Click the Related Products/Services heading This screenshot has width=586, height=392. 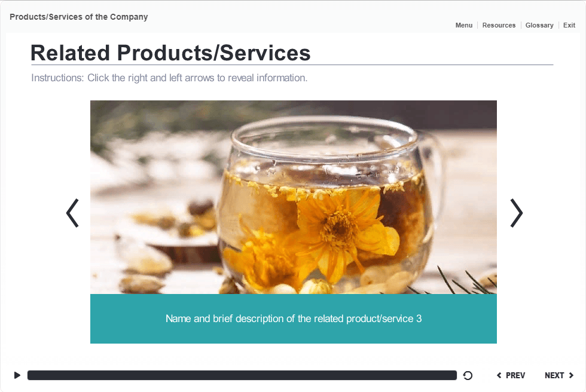tap(170, 53)
